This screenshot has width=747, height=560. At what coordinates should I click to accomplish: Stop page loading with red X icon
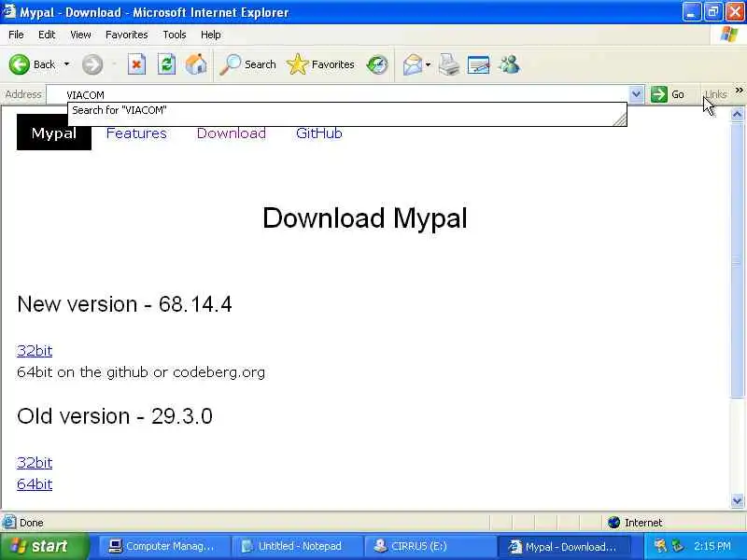point(136,64)
